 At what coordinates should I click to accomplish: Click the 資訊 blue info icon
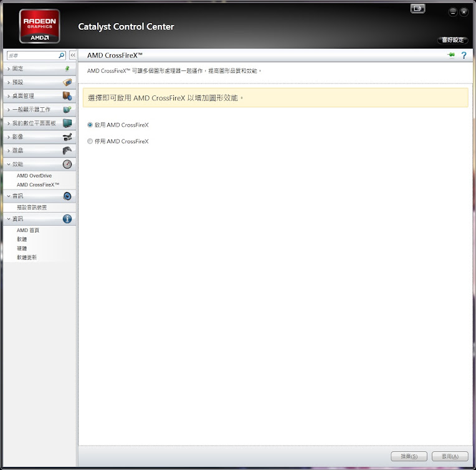point(67,219)
